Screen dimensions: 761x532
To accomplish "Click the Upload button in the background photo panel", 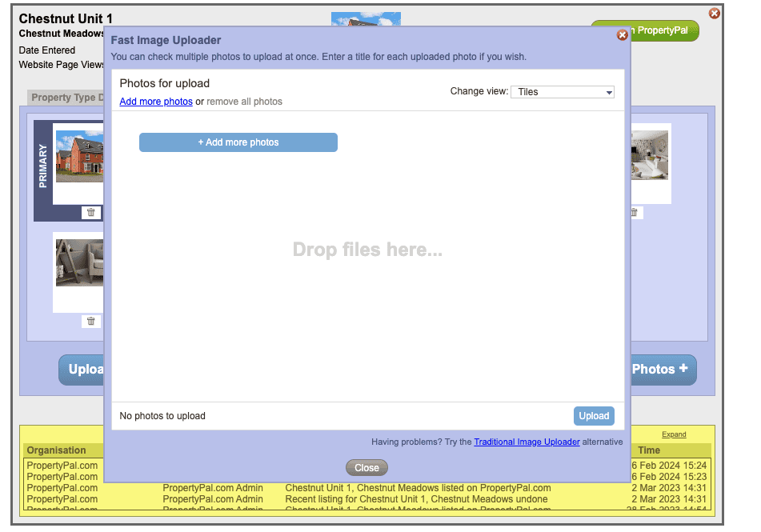I will pyautogui.click(x=82, y=370).
